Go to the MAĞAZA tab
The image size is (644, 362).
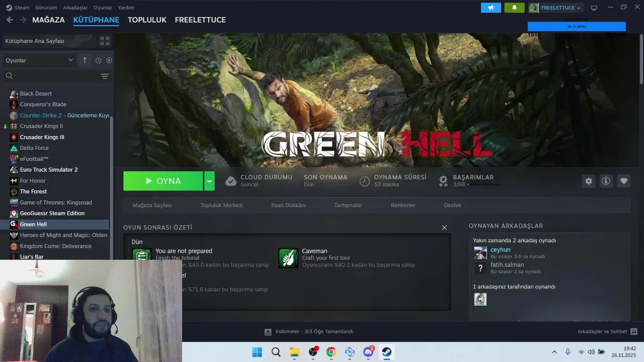(x=48, y=20)
